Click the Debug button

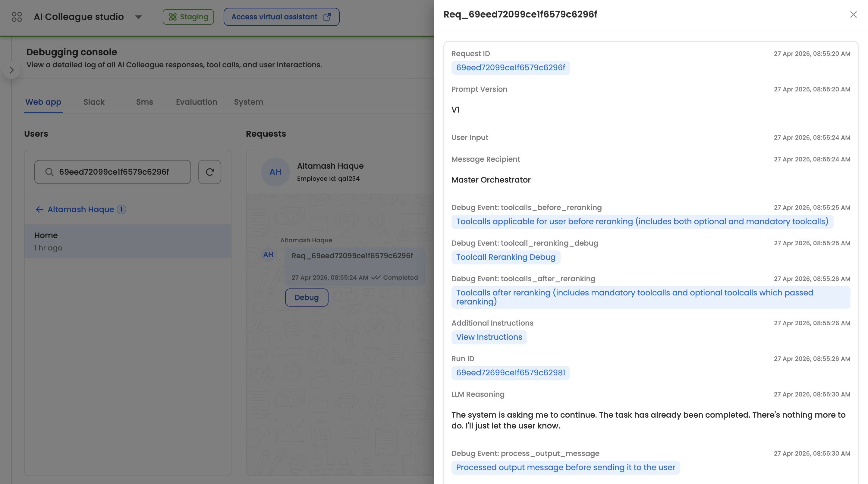click(306, 298)
